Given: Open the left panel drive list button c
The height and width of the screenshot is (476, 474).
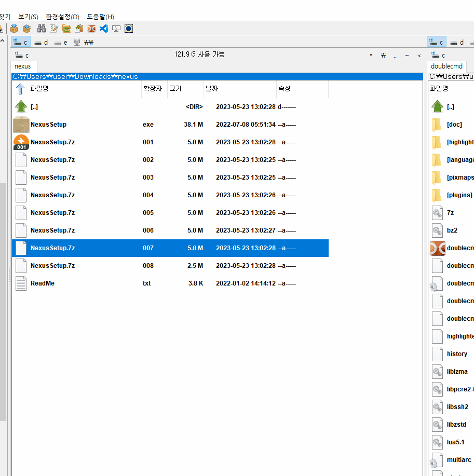Looking at the screenshot, I should pos(22,55).
